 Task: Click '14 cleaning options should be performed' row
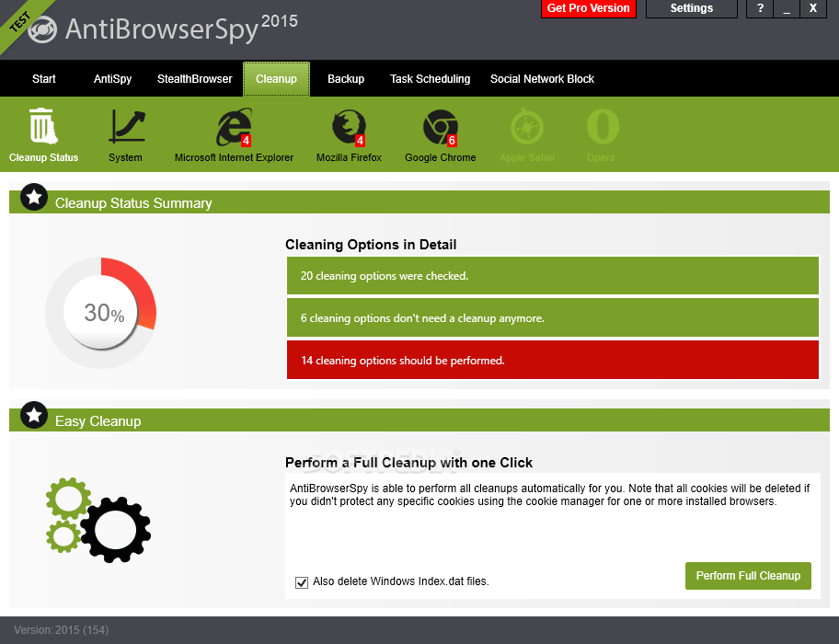pos(553,360)
